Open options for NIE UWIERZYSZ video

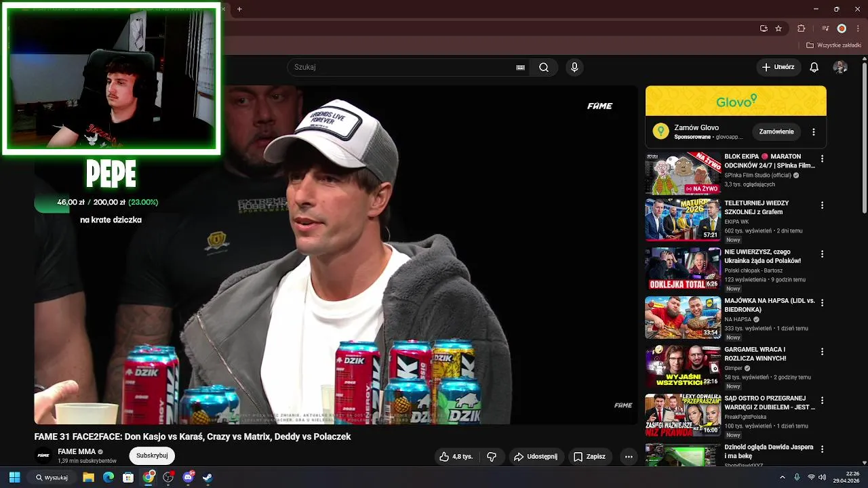tap(822, 253)
